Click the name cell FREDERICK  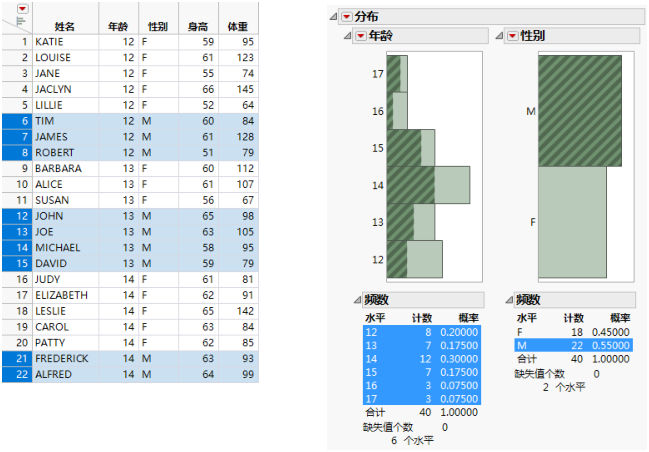(x=65, y=358)
